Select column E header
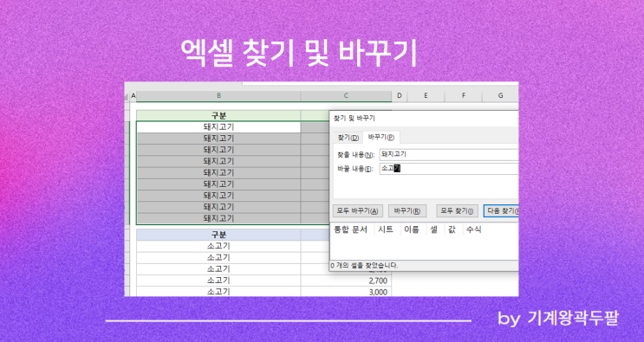644x342 pixels. (x=426, y=95)
